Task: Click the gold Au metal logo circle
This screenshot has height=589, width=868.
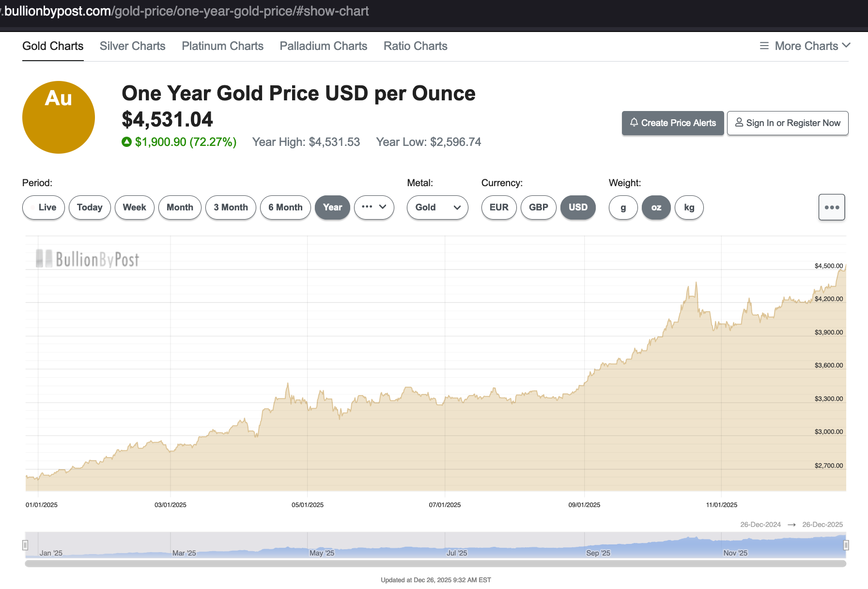Action: (59, 117)
